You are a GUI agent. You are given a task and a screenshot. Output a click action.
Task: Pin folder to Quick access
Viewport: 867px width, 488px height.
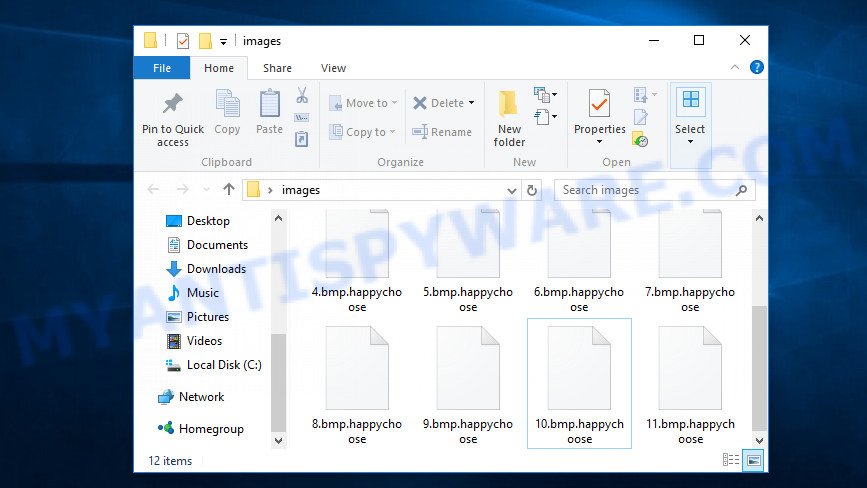173,119
